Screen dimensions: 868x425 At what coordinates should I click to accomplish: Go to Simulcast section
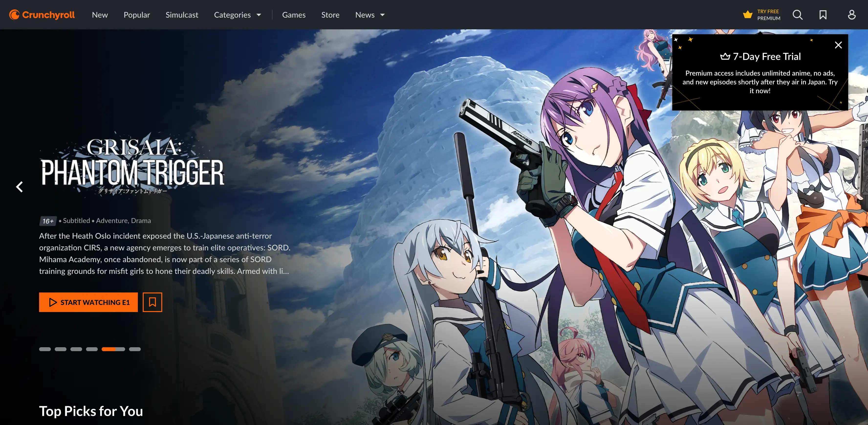182,15
